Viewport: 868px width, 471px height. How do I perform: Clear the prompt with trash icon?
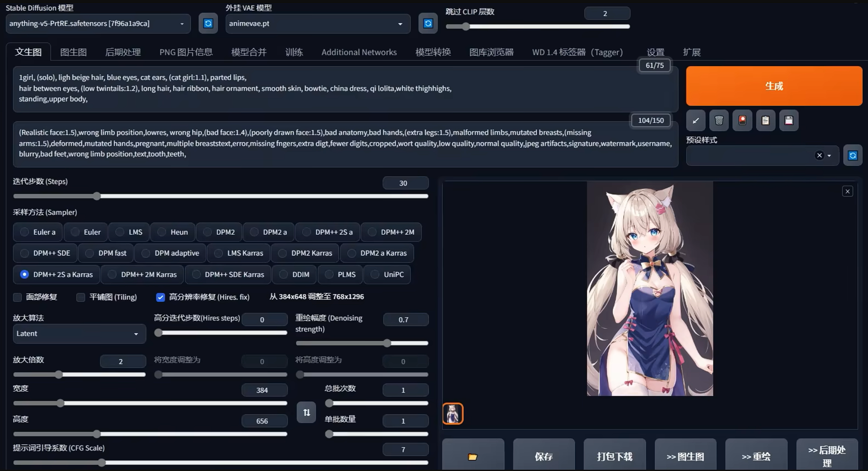click(719, 120)
